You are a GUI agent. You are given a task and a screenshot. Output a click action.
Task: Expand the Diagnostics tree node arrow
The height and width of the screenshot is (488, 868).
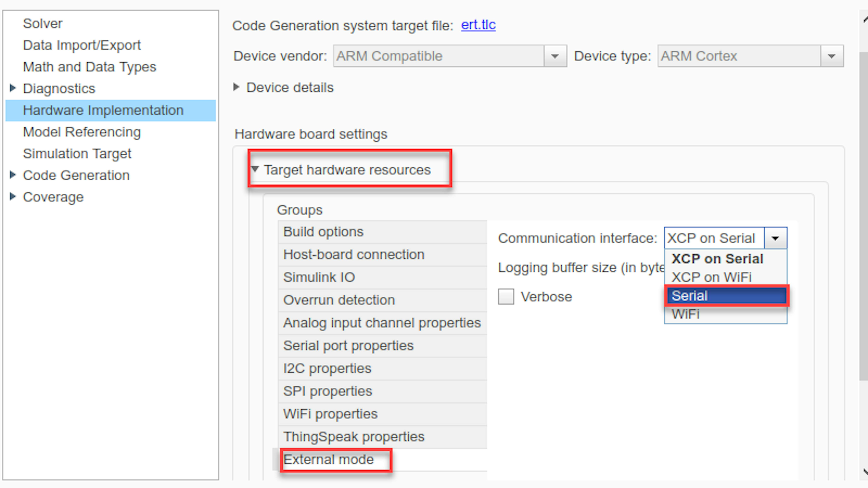coord(13,88)
